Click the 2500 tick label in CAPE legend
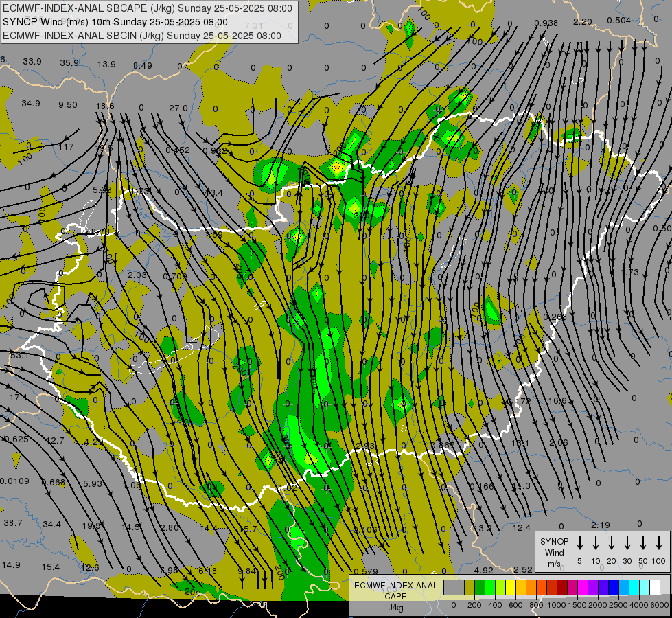 618,605
